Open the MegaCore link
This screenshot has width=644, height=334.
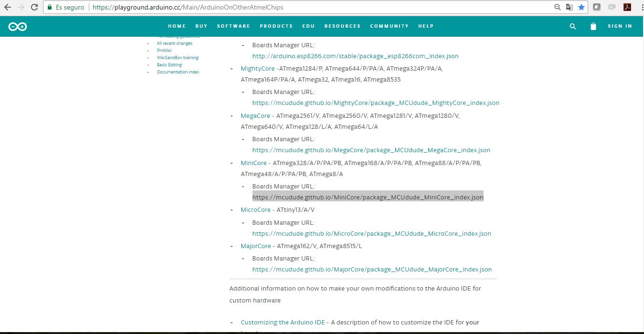(x=255, y=116)
